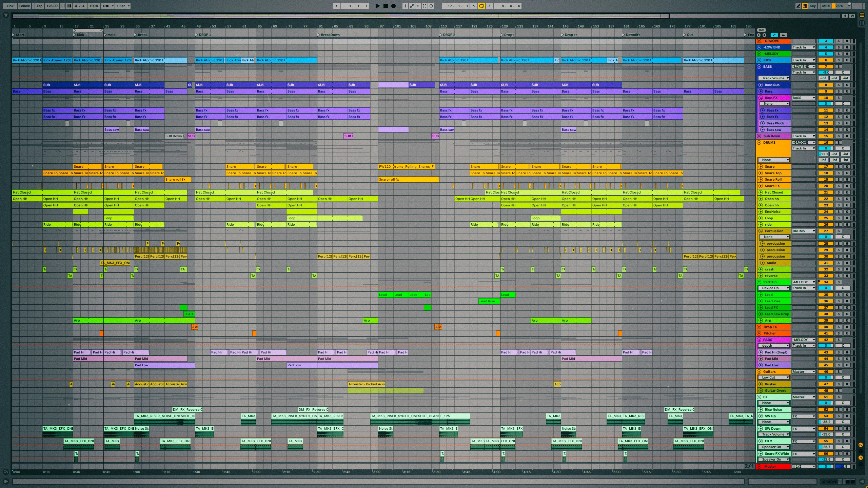Delete locator with Del button
The image size is (868, 488).
click(762, 30)
